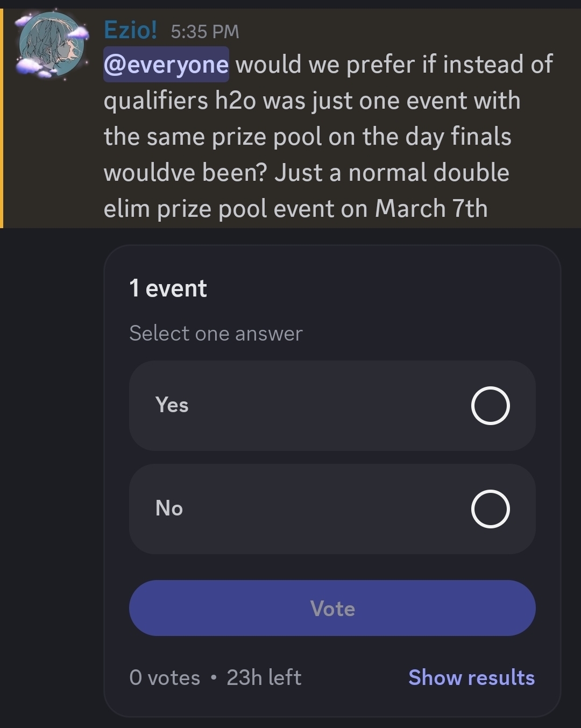This screenshot has height=728, width=581.
Task: Click the 23h left indicator
Action: [264, 677]
